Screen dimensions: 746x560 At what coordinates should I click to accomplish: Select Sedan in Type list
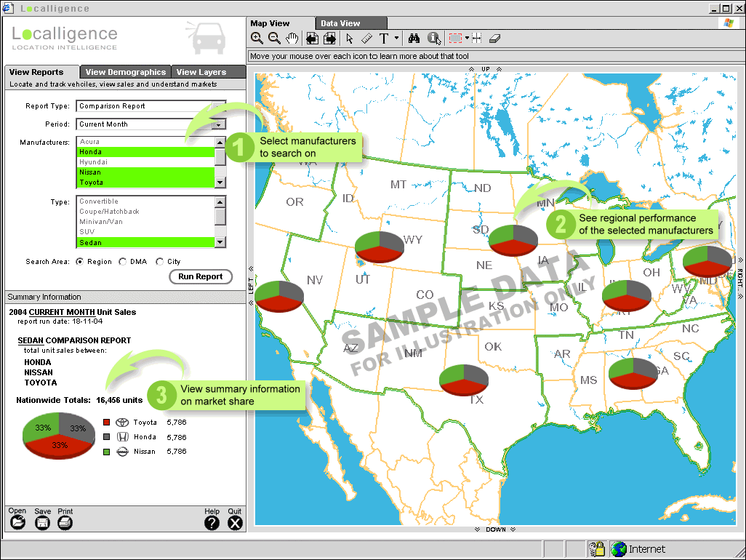(145, 243)
